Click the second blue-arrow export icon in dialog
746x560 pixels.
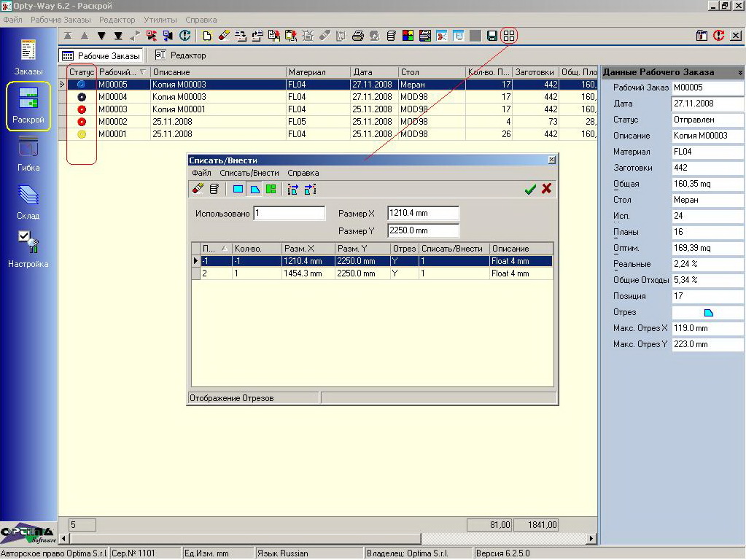tap(310, 189)
